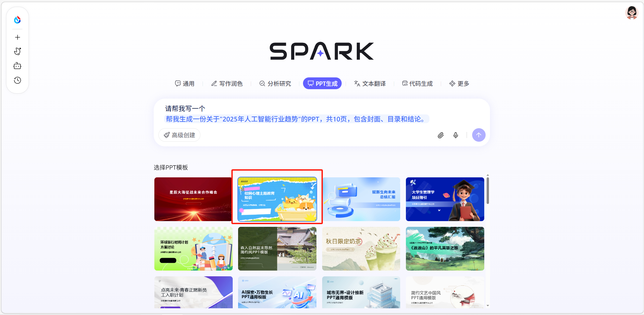The width and height of the screenshot is (644, 315).
Task: Select the 文本翻译 tab
Action: [x=370, y=83]
